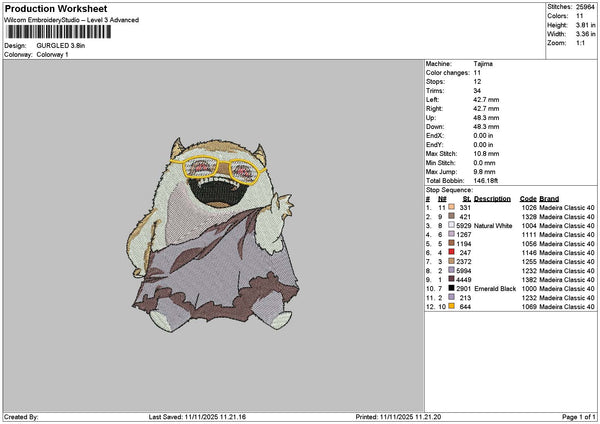Click the 'Last Saved' timestamp

(197, 417)
